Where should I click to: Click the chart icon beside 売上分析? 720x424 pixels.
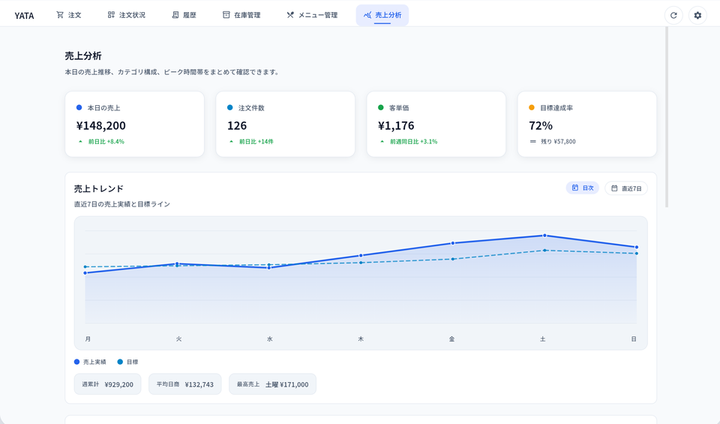click(x=367, y=15)
